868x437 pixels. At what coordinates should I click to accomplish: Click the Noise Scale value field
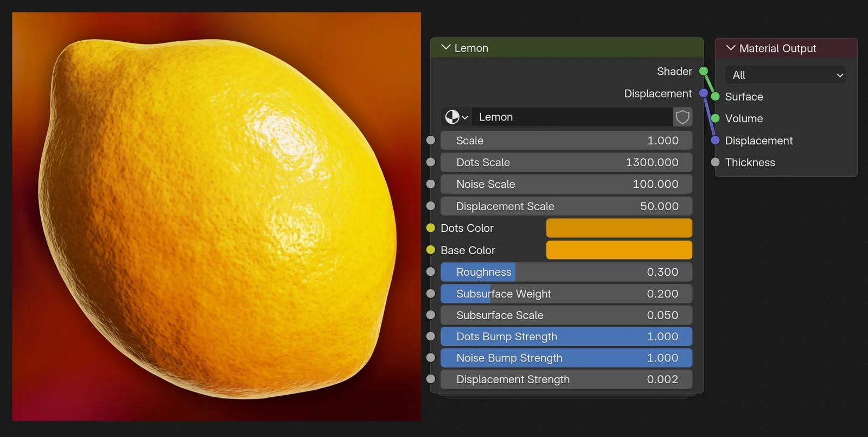pos(566,184)
